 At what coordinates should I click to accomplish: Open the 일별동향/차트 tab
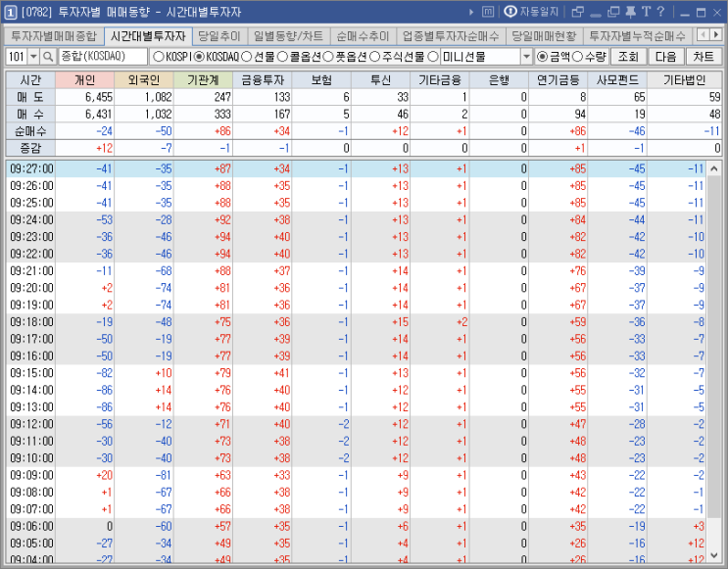coord(289,35)
